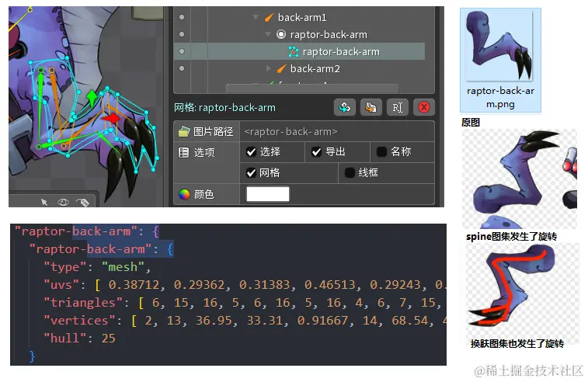Click the list icon next to 选项
Screen dimensions: 588x382
click(184, 153)
